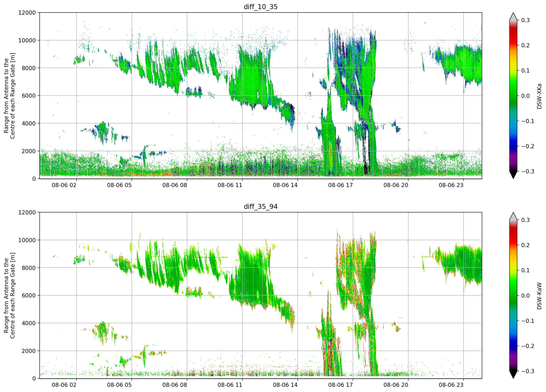The width and height of the screenshot is (546, 392).
Task: Click the 0.0 tick on DSW-XKa colorbar
Action: (x=526, y=96)
